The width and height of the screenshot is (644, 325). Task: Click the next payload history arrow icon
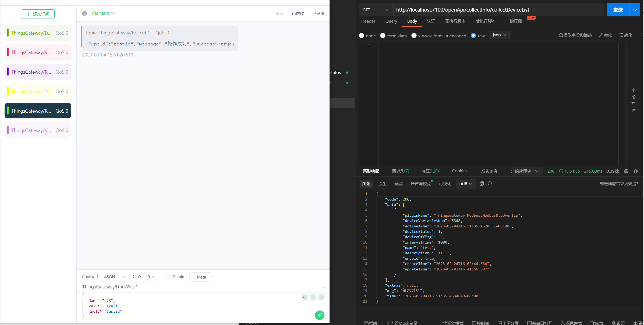[x=321, y=297]
